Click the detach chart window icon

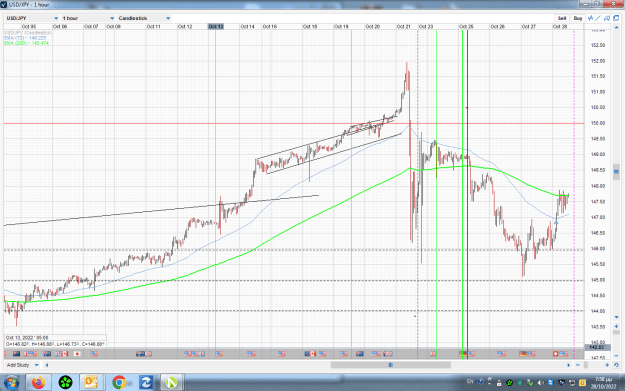click(x=616, y=18)
